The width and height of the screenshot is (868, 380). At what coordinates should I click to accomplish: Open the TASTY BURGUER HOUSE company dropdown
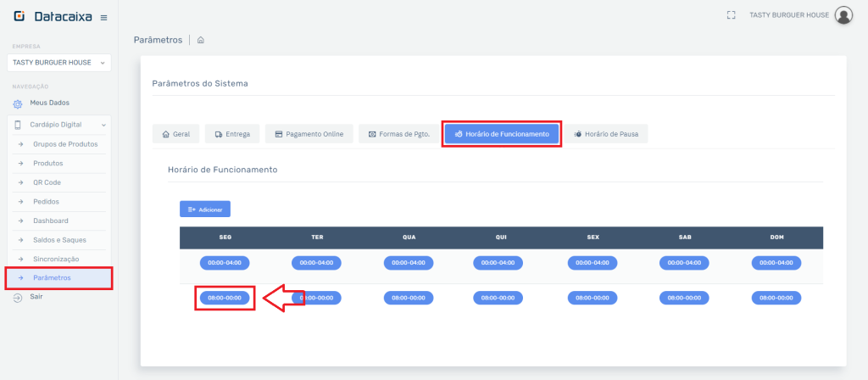coord(58,63)
